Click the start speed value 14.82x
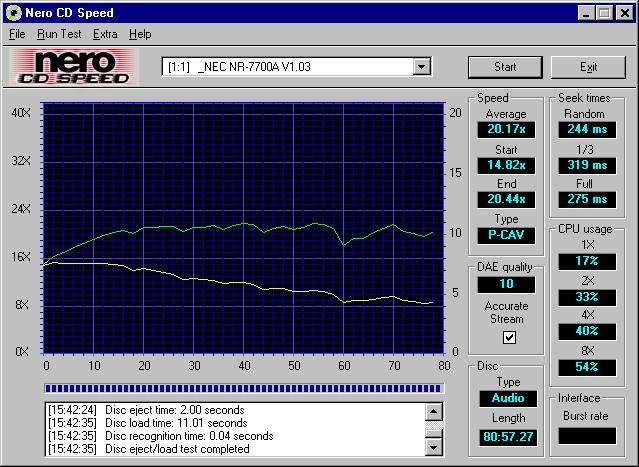This screenshot has height=467, width=639. pyautogui.click(x=506, y=165)
